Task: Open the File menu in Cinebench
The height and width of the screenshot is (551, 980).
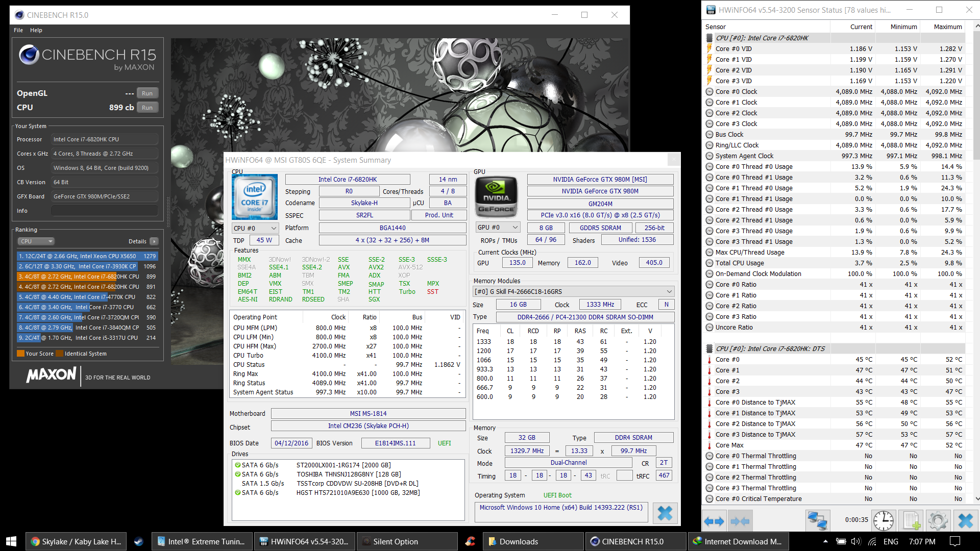Action: click(x=18, y=30)
